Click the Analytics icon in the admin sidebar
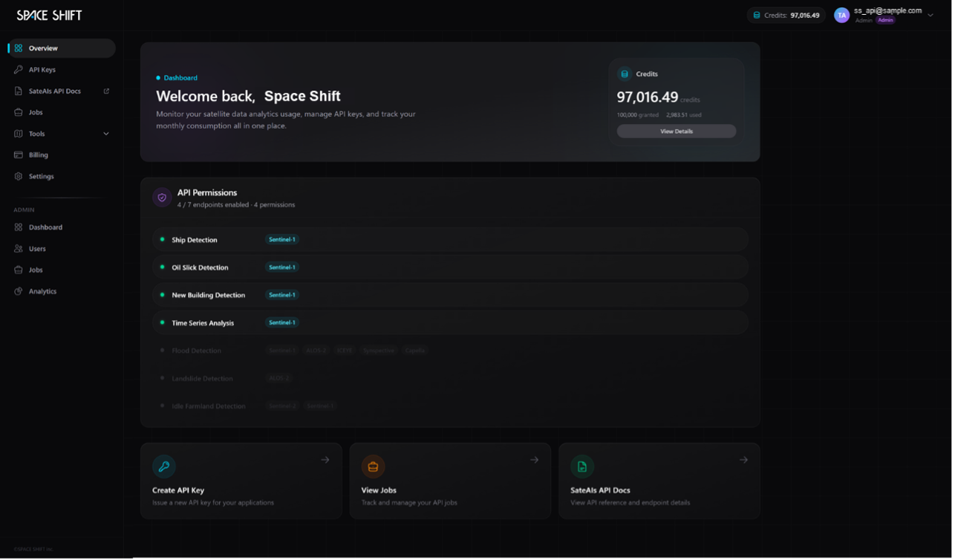Viewport: 955px width, 560px height. 19,291
